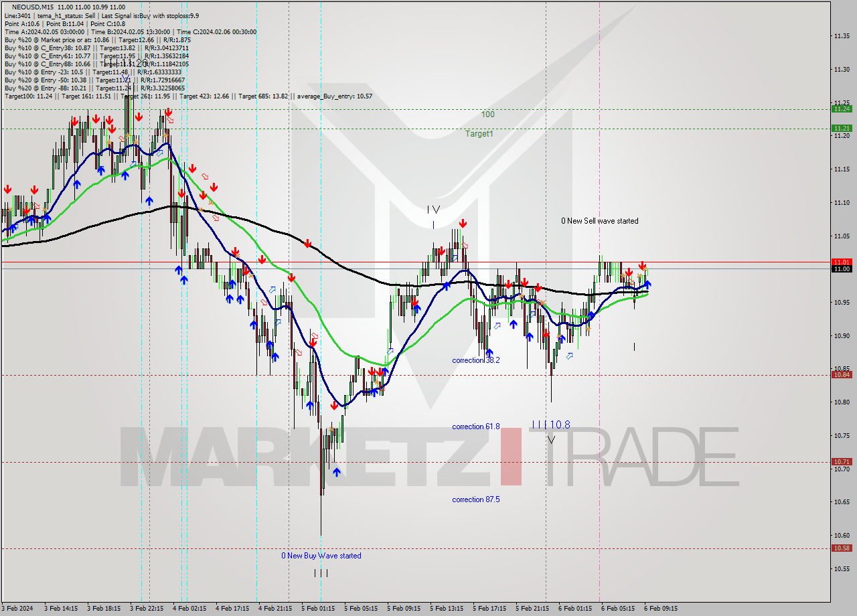
Task: Click the 'Target1' level label
Action: click(479, 134)
